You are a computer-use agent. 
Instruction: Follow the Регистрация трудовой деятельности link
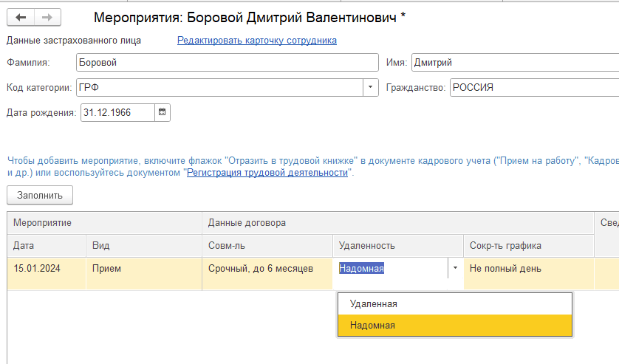[267, 173]
